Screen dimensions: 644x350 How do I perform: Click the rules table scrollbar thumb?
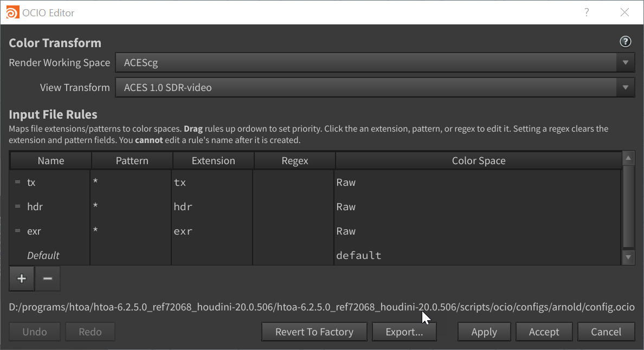coord(628,206)
